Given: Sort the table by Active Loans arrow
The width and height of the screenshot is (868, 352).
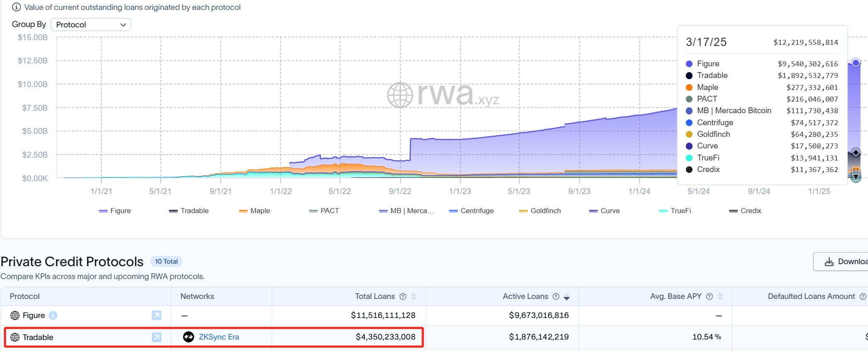Looking at the screenshot, I should tap(567, 296).
